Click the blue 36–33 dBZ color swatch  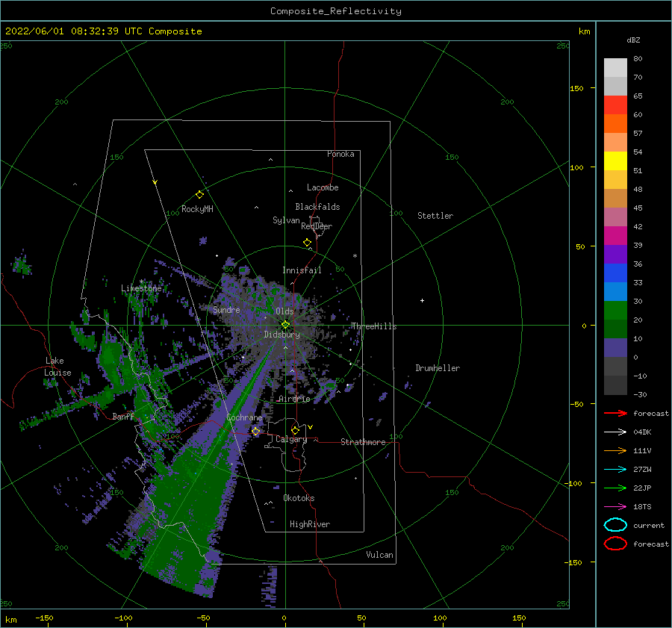615,273
